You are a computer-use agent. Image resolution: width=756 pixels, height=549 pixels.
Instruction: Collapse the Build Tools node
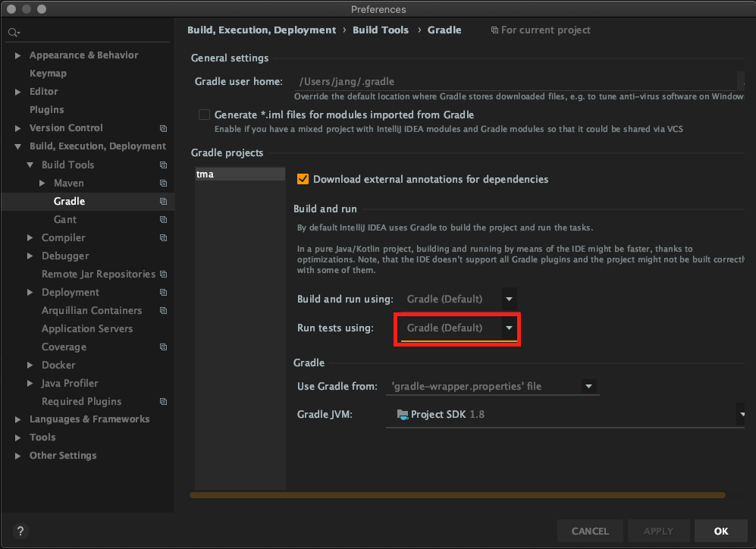pos(30,165)
